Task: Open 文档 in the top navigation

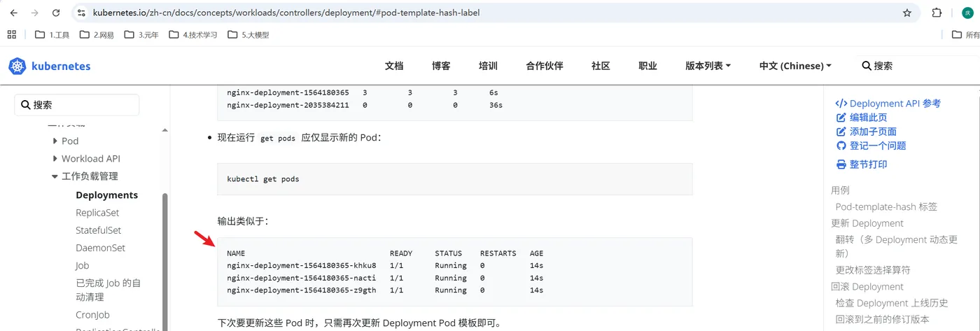Action: coord(394,66)
